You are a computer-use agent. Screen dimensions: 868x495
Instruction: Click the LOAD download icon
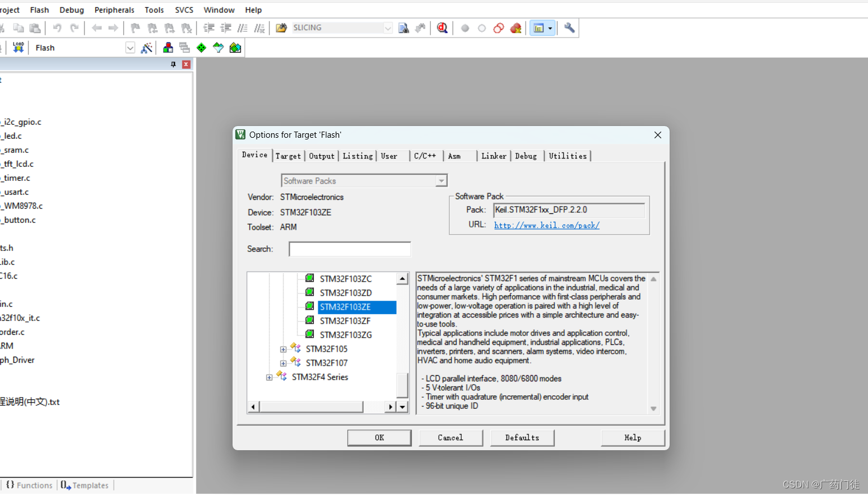pos(18,48)
